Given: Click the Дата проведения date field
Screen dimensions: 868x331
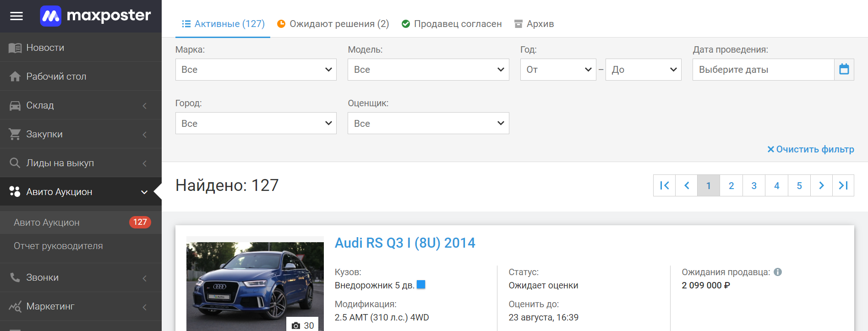Looking at the screenshot, I should (763, 70).
